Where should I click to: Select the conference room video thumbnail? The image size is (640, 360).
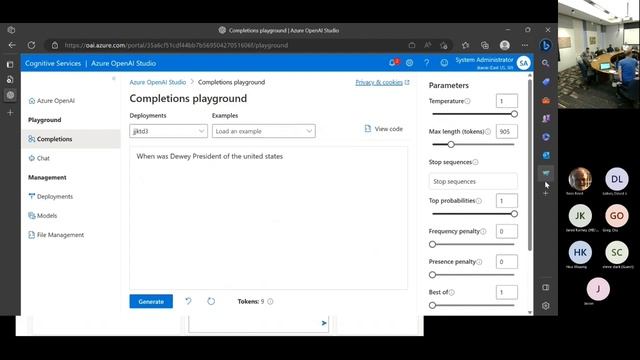click(599, 54)
